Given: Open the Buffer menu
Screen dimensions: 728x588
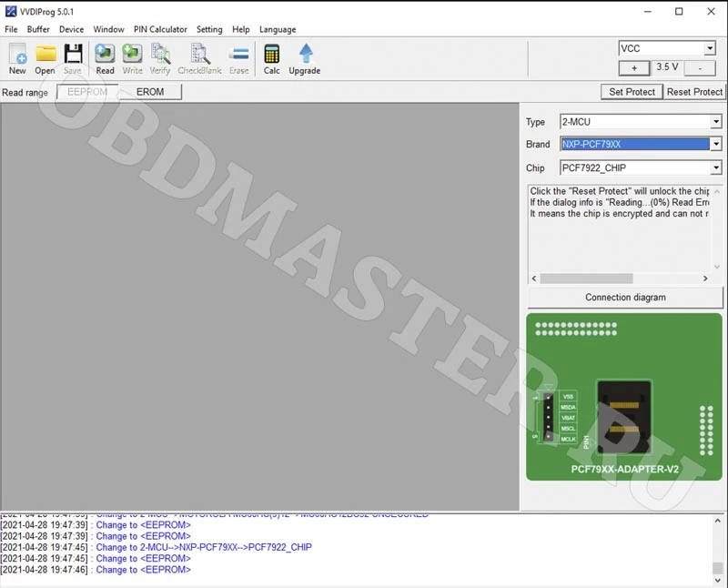Looking at the screenshot, I should click(x=38, y=29).
